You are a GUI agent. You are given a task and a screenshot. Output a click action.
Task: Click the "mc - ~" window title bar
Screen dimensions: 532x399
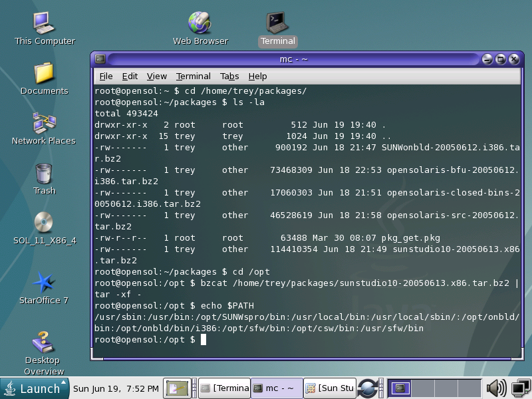pyautogui.click(x=293, y=59)
